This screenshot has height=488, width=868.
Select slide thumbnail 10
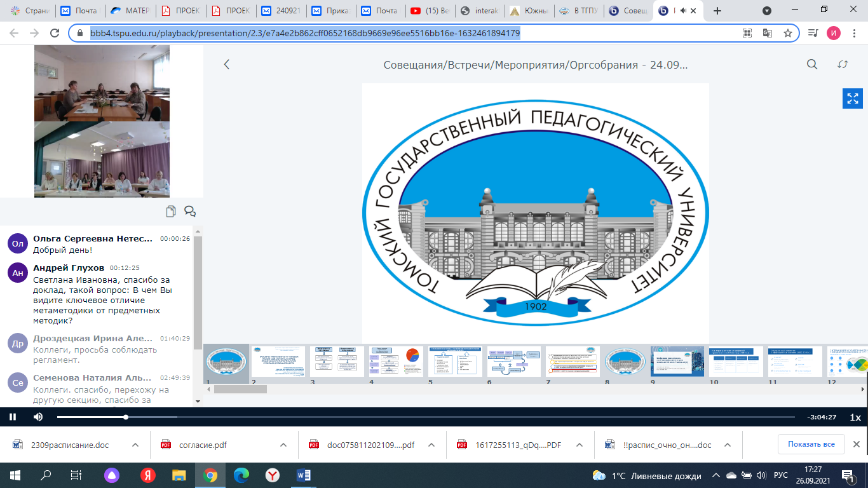(736, 362)
